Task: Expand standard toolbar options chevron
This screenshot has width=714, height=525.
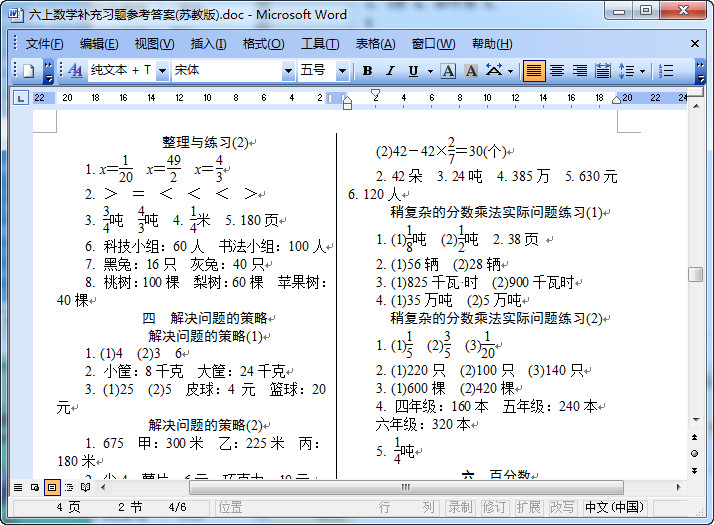Action: point(48,71)
